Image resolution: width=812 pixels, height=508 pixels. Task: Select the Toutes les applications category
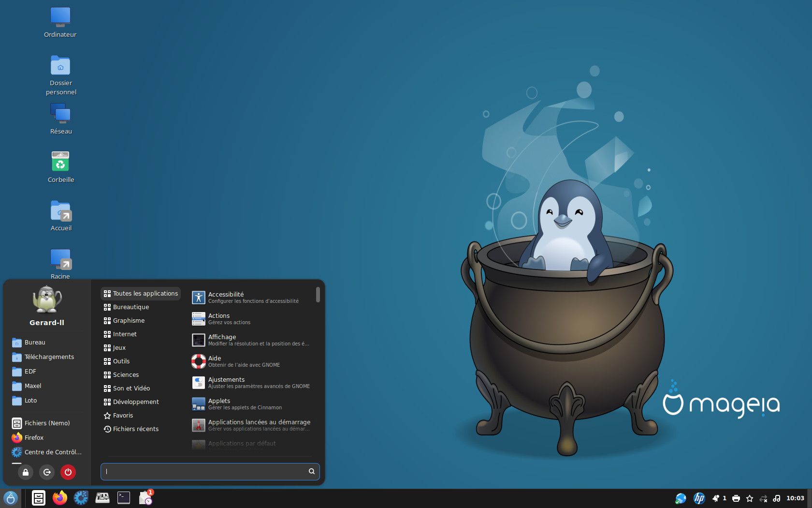[141, 294]
